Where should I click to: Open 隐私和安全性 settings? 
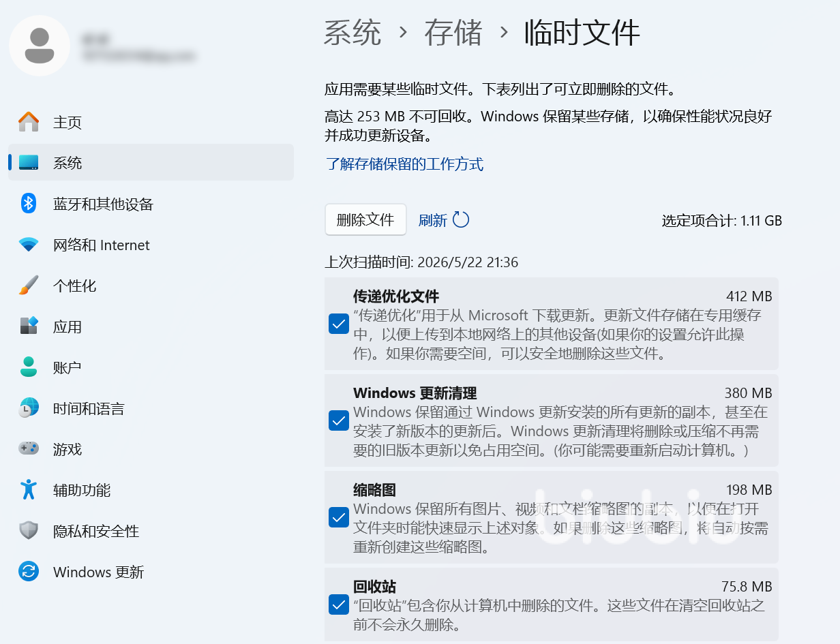pyautogui.click(x=151, y=531)
